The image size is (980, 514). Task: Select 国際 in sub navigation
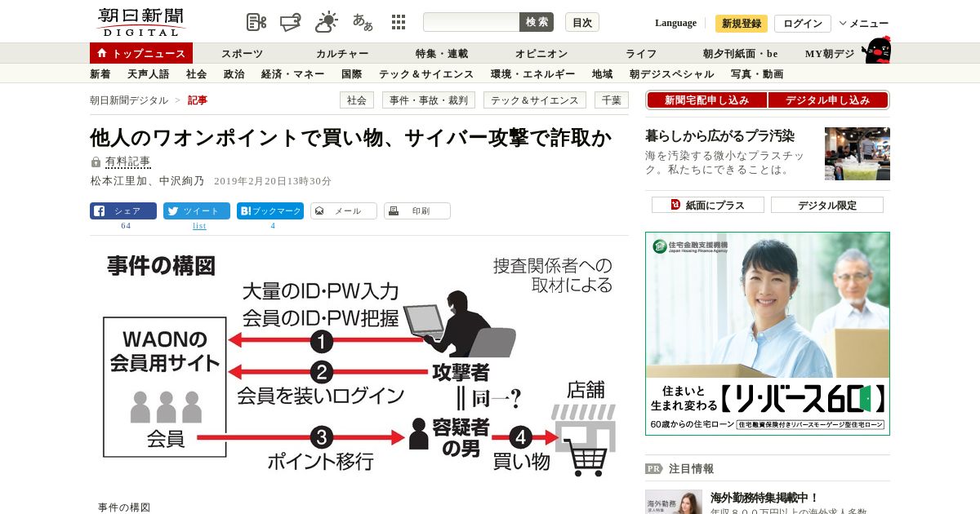[352, 74]
